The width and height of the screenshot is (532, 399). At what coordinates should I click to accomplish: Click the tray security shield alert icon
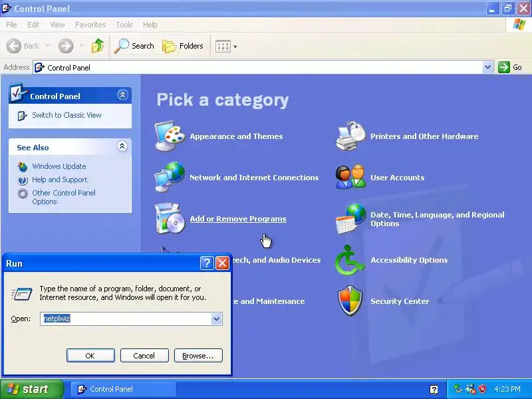pos(482,389)
